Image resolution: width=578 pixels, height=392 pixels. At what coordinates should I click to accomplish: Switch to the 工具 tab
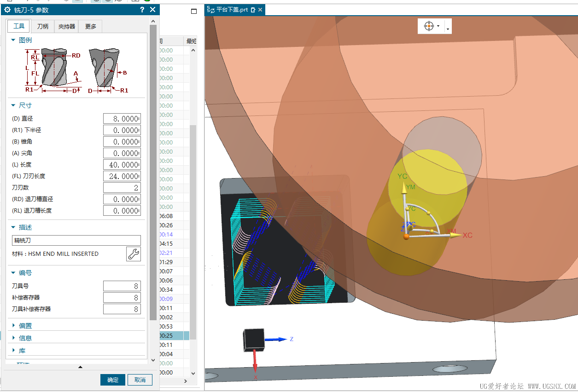point(19,26)
